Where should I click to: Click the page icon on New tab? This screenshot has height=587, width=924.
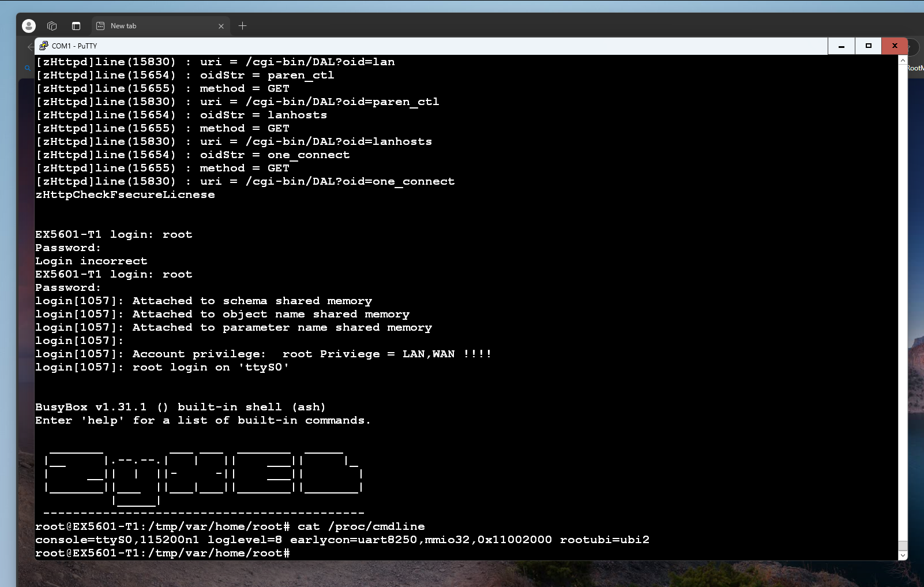tap(100, 26)
